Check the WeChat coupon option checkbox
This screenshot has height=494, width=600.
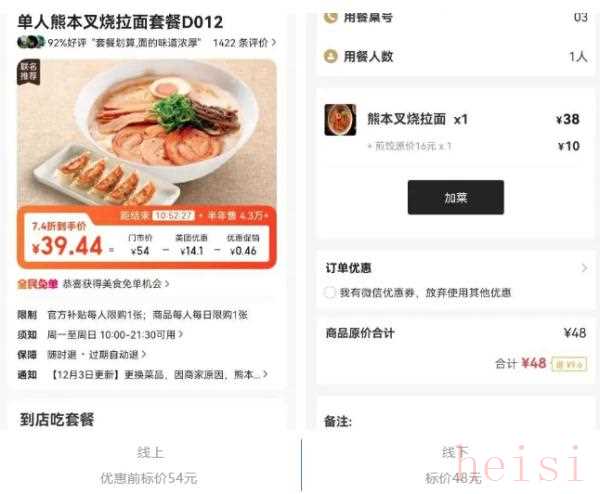coord(330,293)
